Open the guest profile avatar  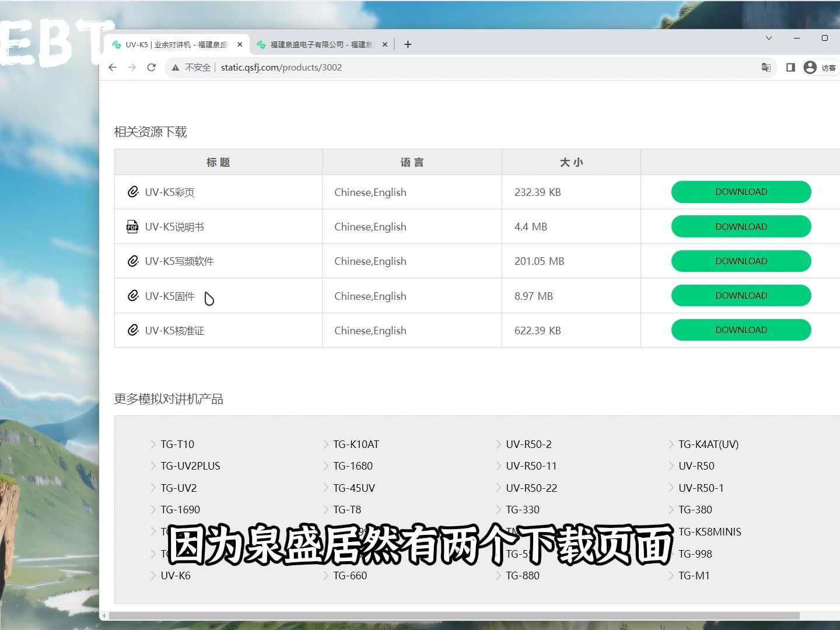point(810,68)
